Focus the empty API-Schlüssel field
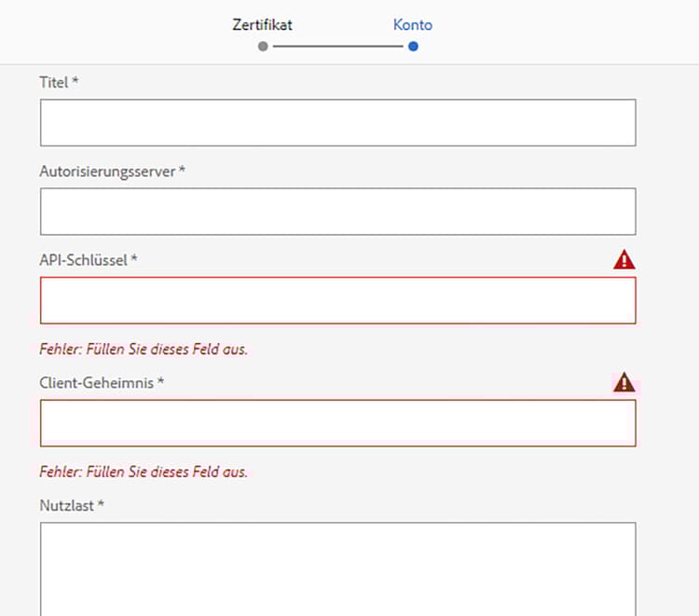Screen dimensions: 699x616 tap(337, 300)
